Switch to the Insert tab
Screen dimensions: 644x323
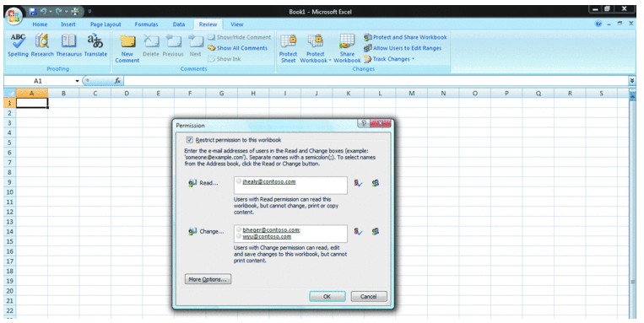pos(68,24)
